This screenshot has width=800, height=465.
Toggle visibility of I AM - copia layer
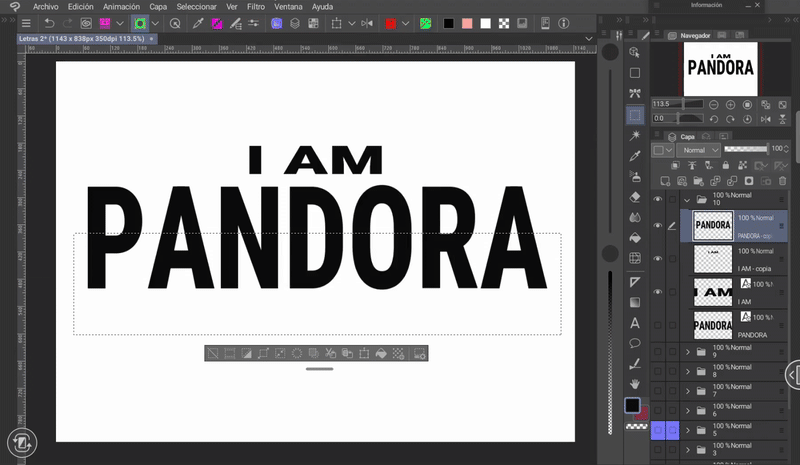[x=657, y=259]
